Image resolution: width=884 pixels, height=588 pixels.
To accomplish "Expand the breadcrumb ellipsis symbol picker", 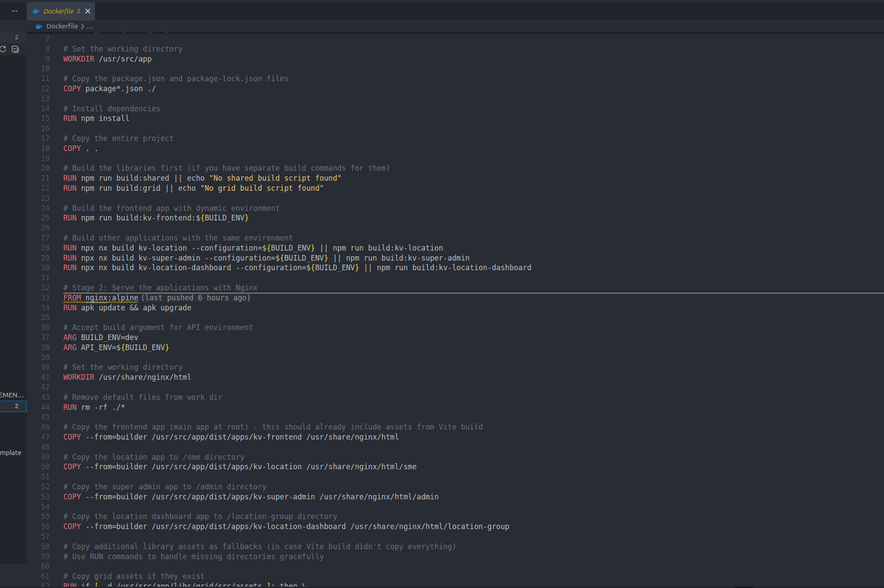I will tap(90, 26).
